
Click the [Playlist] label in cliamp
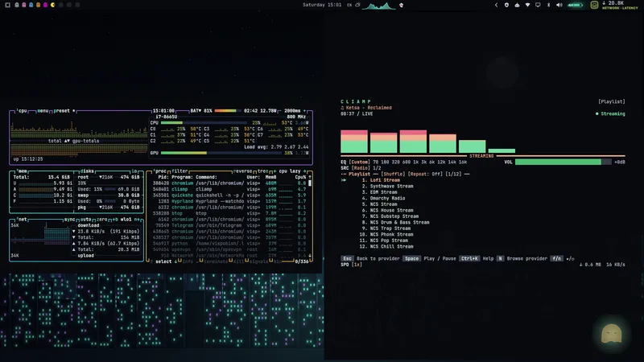[x=612, y=102]
